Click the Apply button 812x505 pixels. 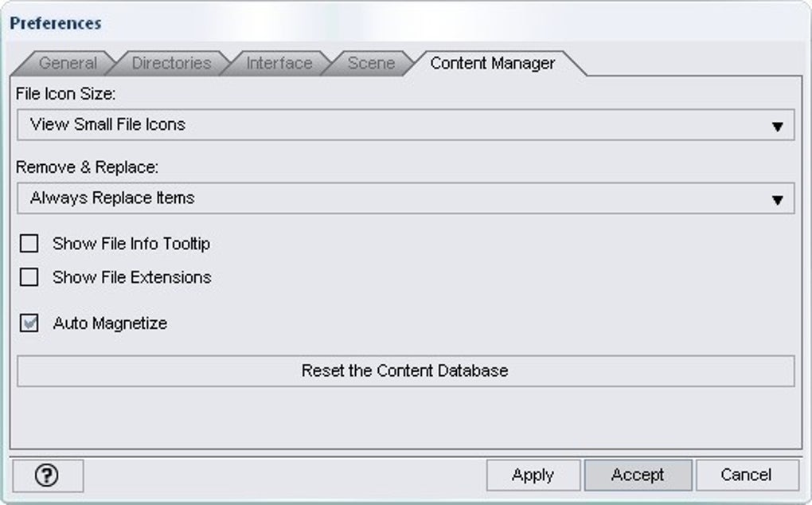tap(533, 476)
